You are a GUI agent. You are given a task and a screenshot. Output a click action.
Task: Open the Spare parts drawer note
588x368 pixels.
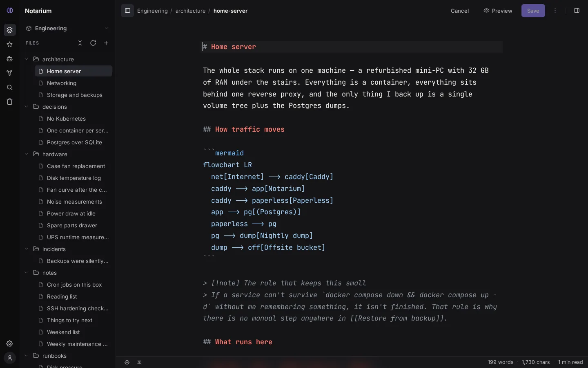tap(73, 225)
